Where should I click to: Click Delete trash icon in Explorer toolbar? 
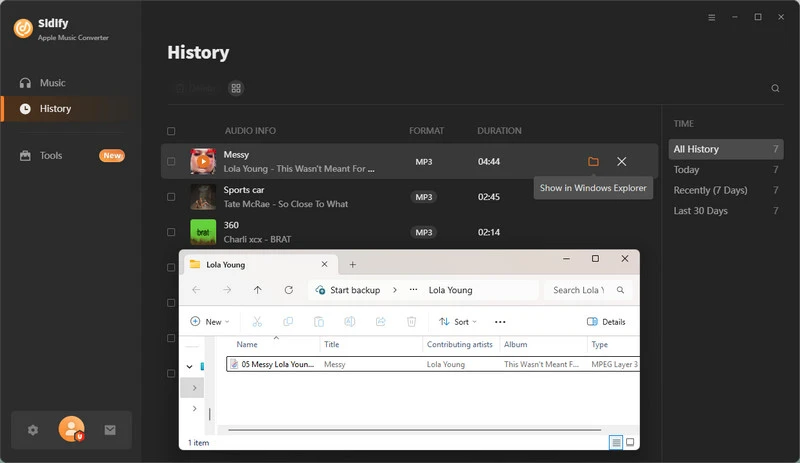coord(411,322)
